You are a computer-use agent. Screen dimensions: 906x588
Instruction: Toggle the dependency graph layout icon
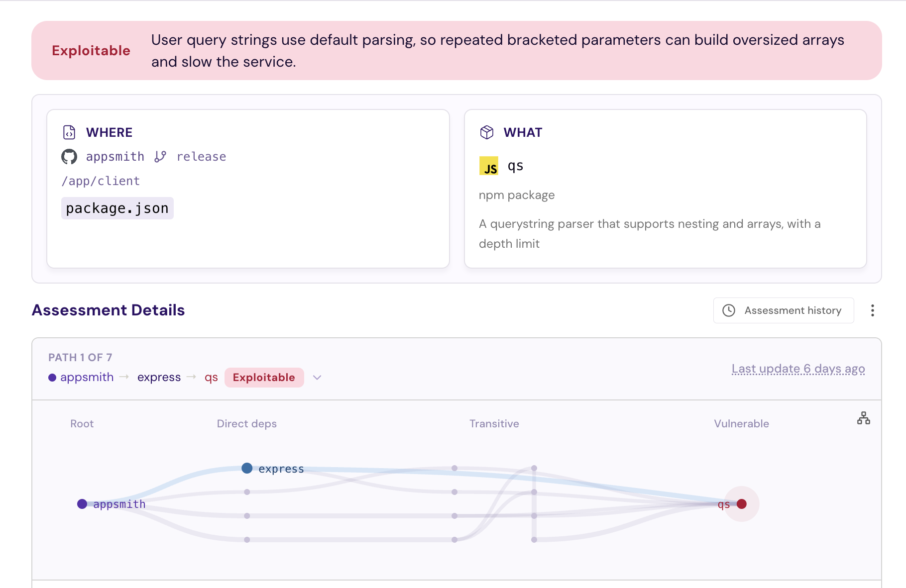click(x=864, y=418)
